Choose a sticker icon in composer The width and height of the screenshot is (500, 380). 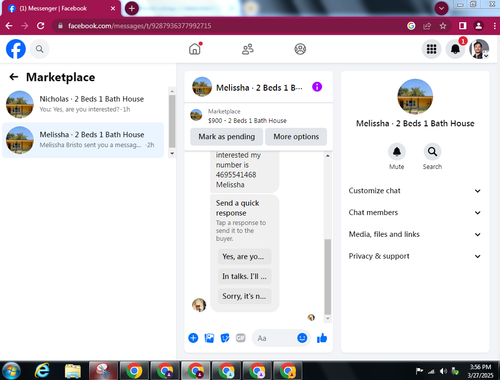click(x=225, y=338)
